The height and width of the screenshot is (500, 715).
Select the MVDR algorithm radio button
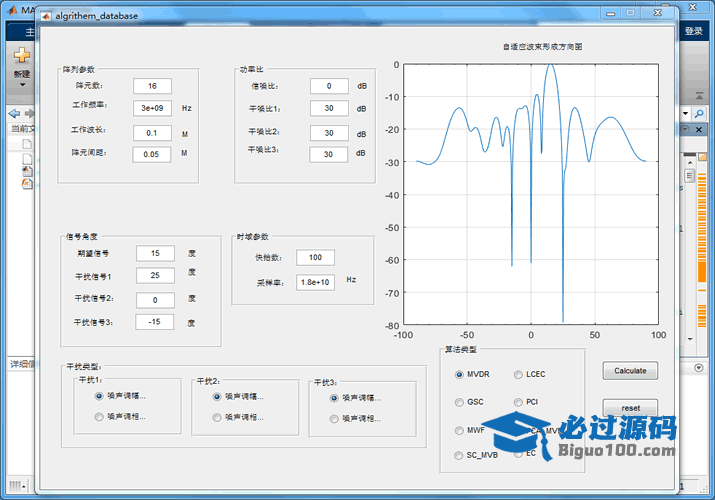coord(459,375)
